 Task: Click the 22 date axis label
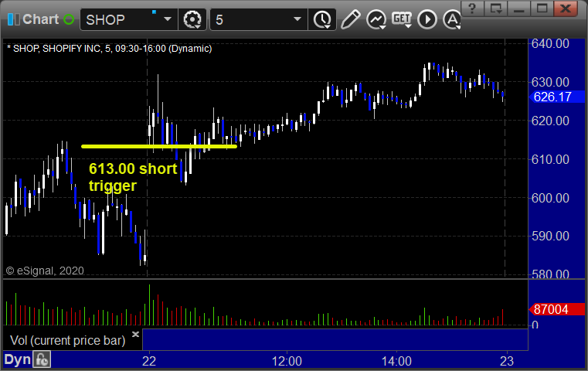click(x=149, y=361)
